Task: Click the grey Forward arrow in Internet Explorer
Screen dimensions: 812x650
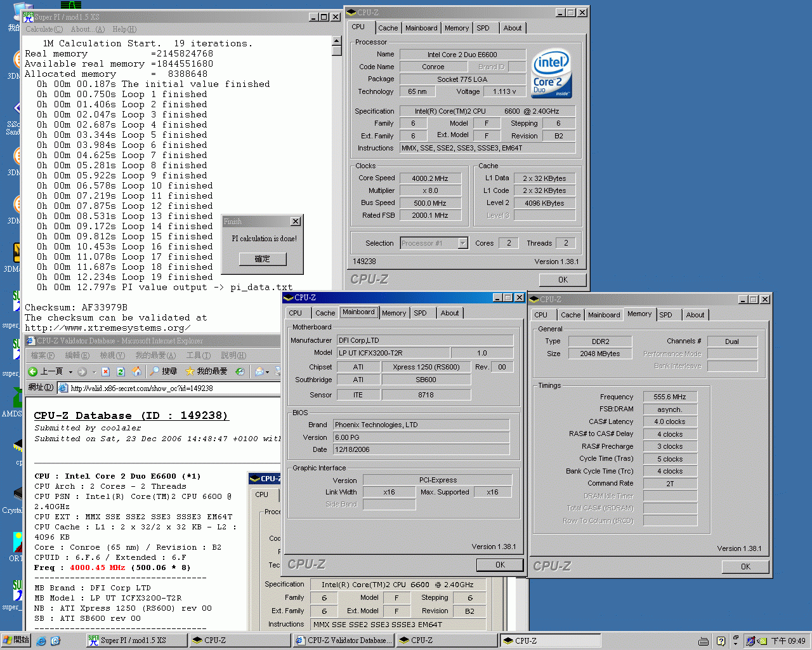Action: [82, 371]
